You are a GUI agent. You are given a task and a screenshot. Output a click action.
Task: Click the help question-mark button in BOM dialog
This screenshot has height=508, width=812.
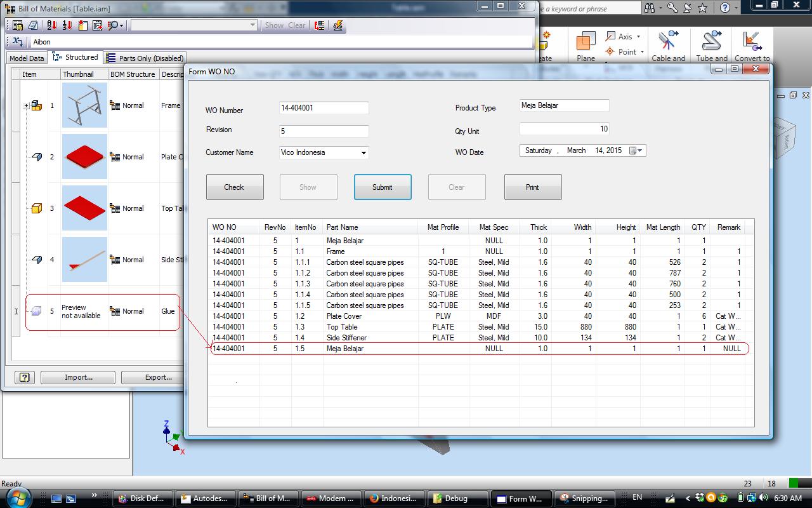24,377
